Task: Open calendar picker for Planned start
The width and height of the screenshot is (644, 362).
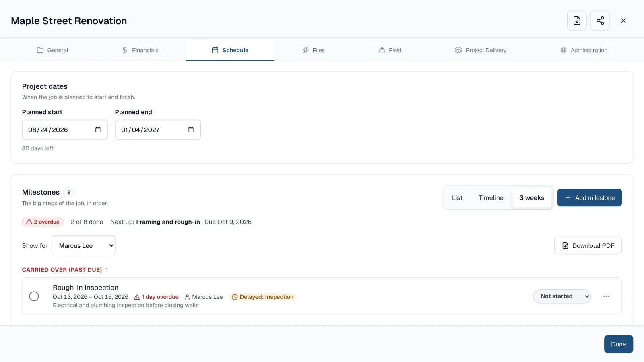Action: tap(98, 130)
